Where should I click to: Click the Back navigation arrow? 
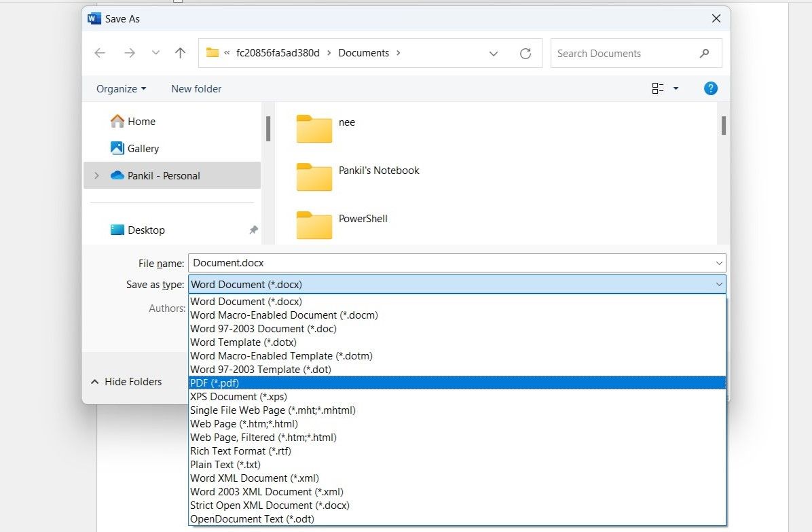point(100,53)
